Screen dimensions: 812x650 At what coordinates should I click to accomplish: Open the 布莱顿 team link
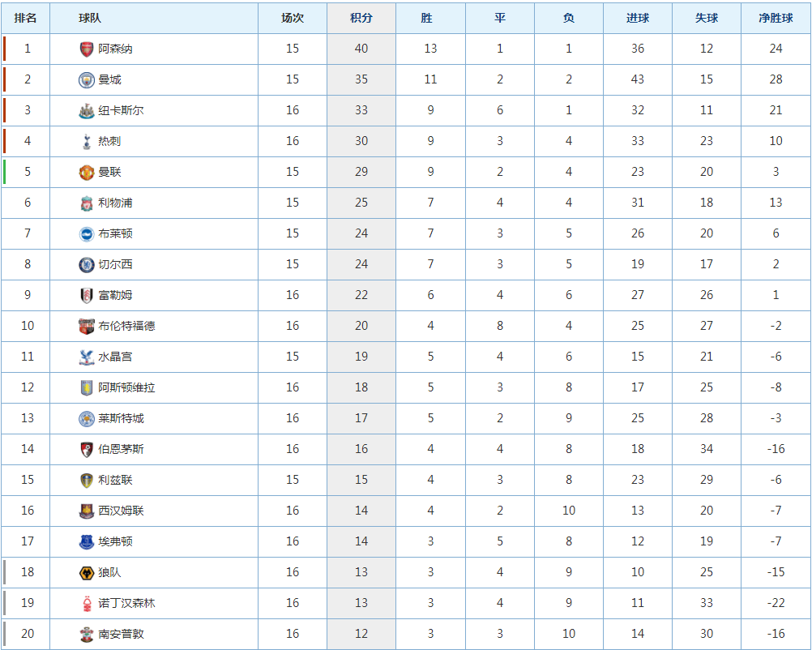click(x=115, y=233)
